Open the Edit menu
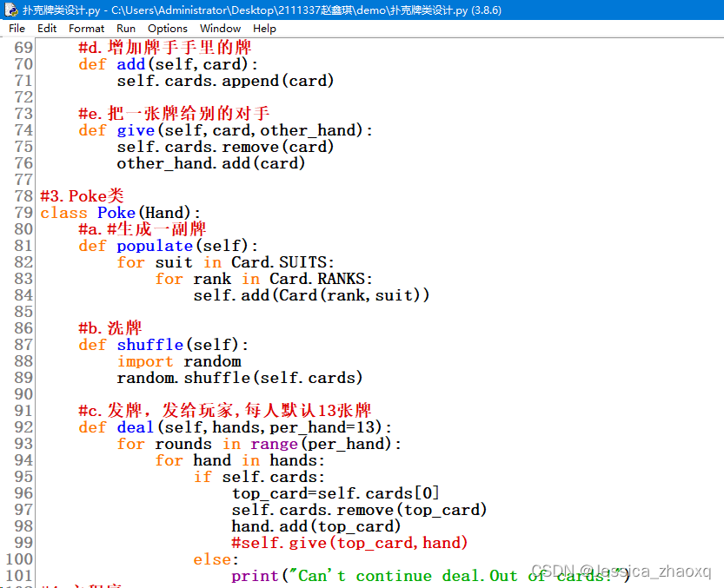 coord(47,28)
